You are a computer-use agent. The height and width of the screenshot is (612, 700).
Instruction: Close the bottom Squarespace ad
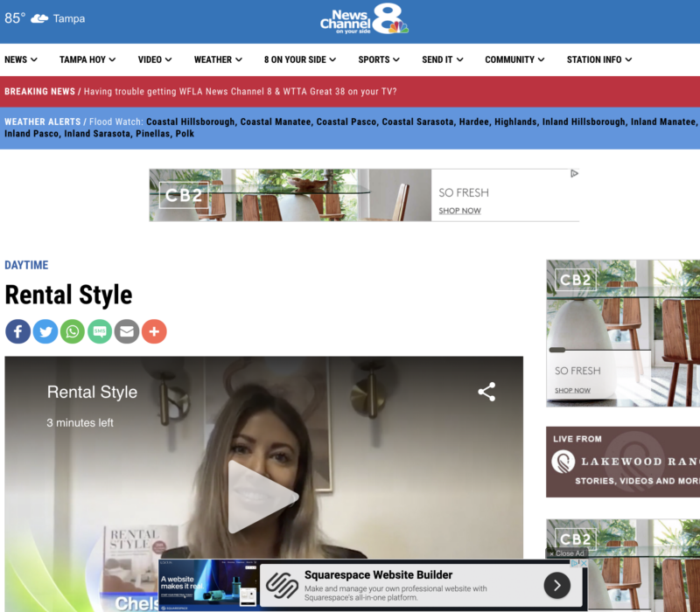point(569,553)
